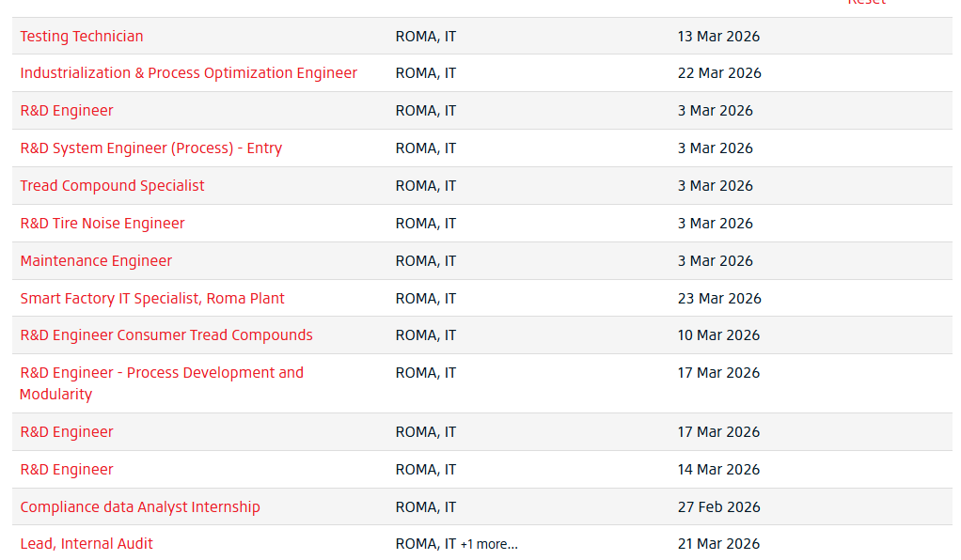961x560 pixels.
Task: Click ROMA, IT location for Testing Technician
Action: 426,37
